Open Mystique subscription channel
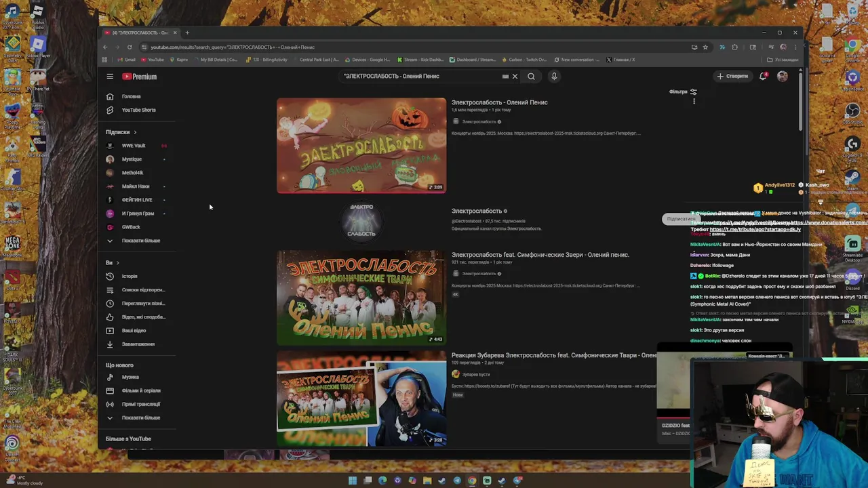868x488 pixels. pyautogui.click(x=132, y=159)
